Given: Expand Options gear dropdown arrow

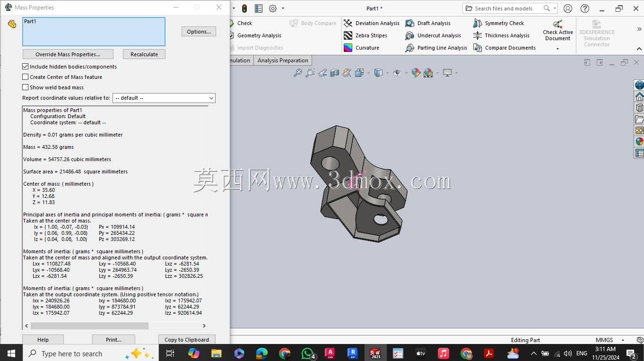Looking at the screenshot, I should click(x=283, y=9).
